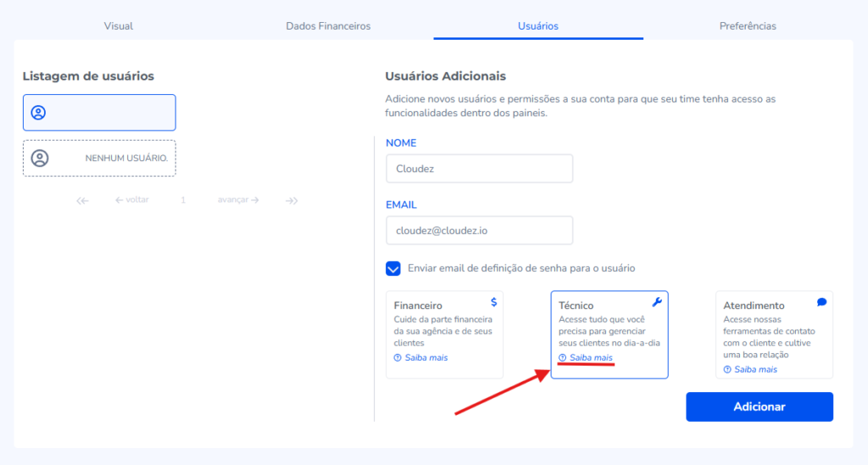Click the wrench icon on Técnico card
Viewport: 868px width, 465px height.
656,302
